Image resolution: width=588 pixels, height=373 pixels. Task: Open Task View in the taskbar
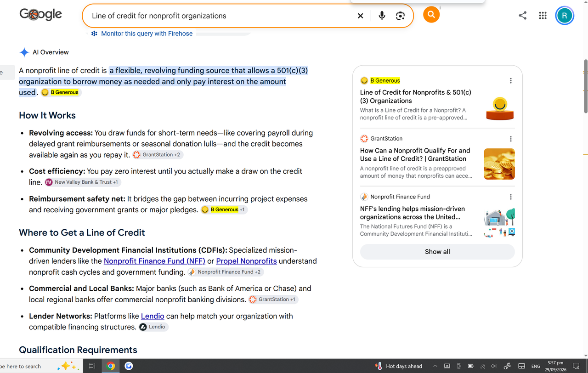pos(92,366)
